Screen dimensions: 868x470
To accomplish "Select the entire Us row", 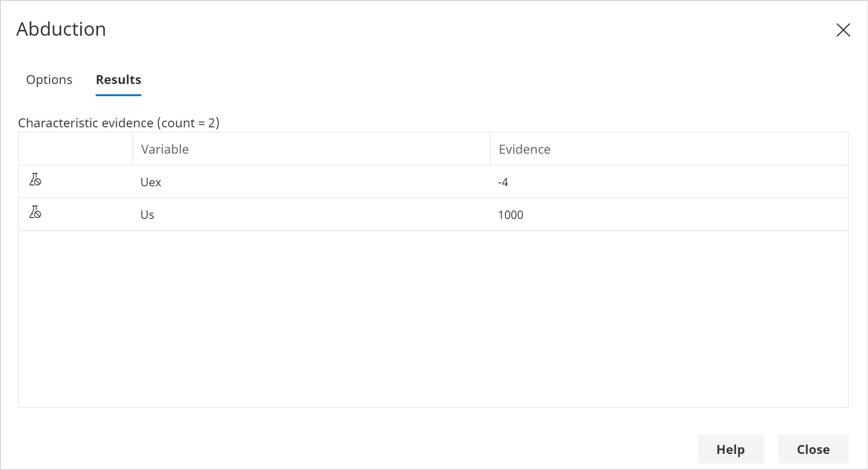I will (x=313, y=215).
